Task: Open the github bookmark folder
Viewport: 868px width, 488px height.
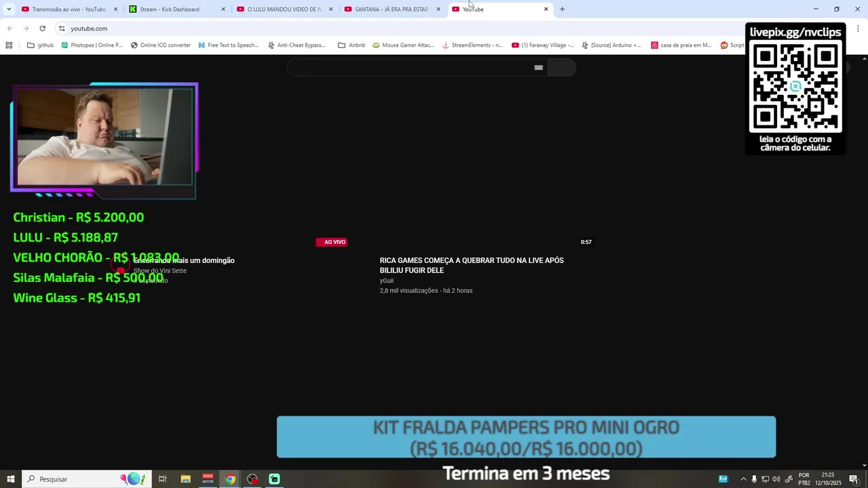Action: (x=40, y=45)
